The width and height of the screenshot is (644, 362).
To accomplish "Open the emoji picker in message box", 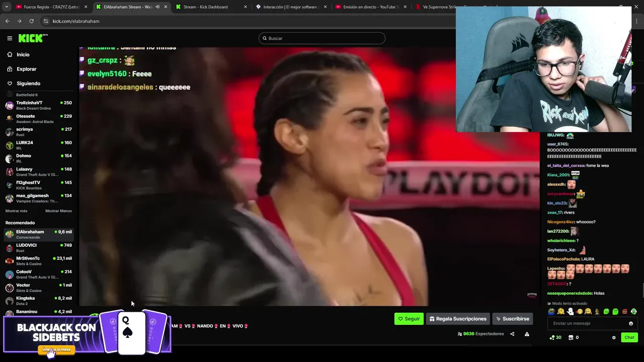I will pos(631,323).
